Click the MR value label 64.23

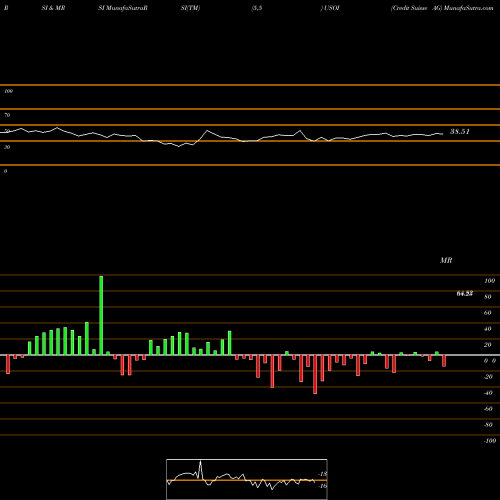(x=465, y=294)
